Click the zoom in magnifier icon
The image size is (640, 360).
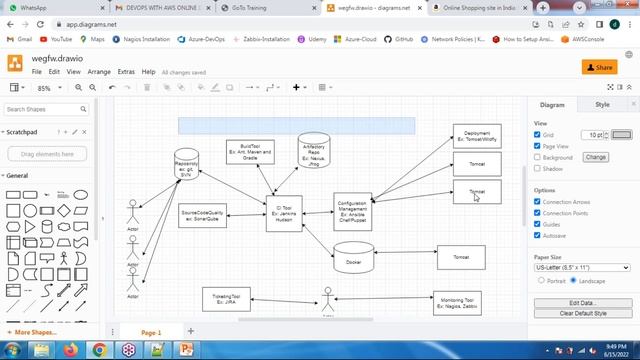[78, 87]
